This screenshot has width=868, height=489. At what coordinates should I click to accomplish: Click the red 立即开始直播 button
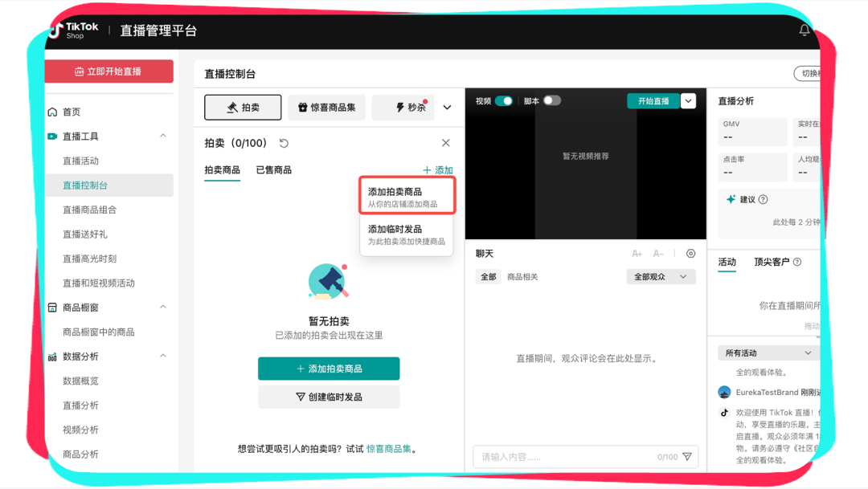(x=108, y=71)
